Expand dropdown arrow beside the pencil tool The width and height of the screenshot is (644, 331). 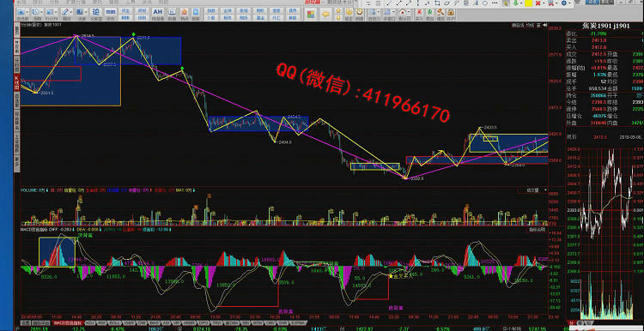pos(72,12)
